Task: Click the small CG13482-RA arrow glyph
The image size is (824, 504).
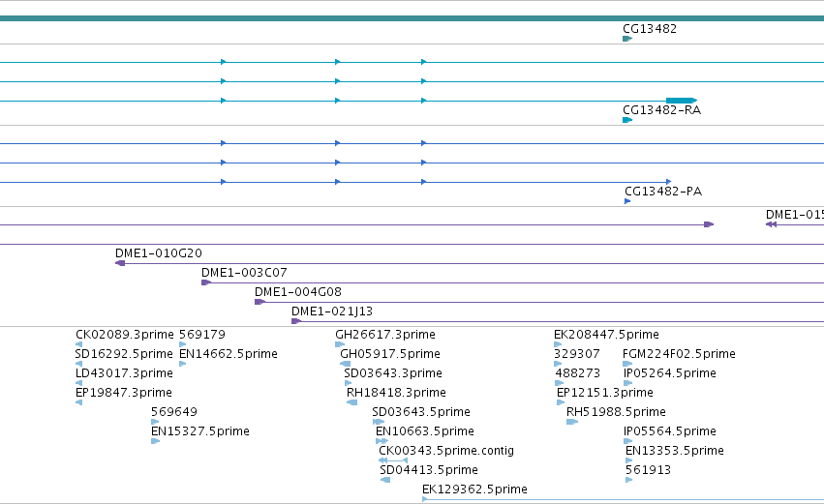Action: point(627,120)
